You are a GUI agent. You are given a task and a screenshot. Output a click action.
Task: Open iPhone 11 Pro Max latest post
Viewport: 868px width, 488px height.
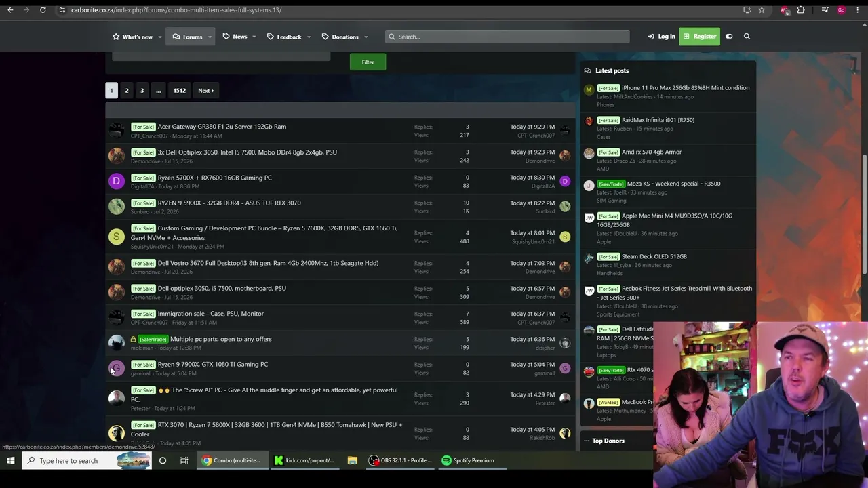click(x=686, y=88)
